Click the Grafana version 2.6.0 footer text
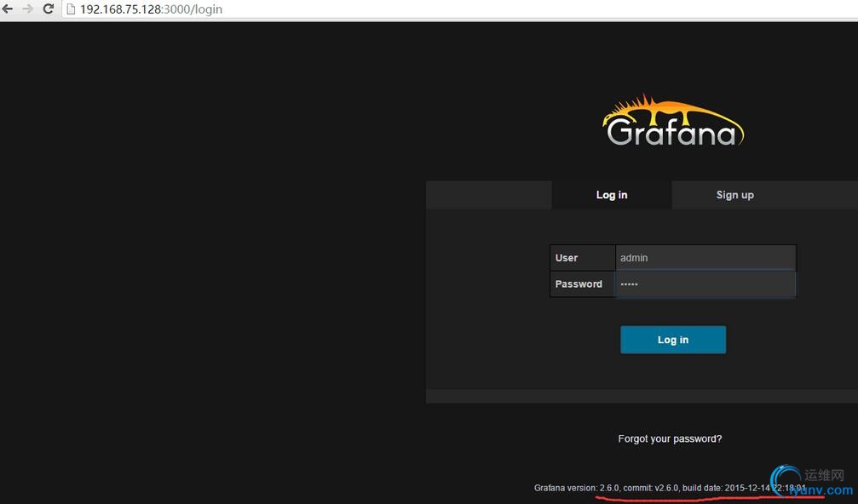The image size is (858, 504). coord(670,488)
